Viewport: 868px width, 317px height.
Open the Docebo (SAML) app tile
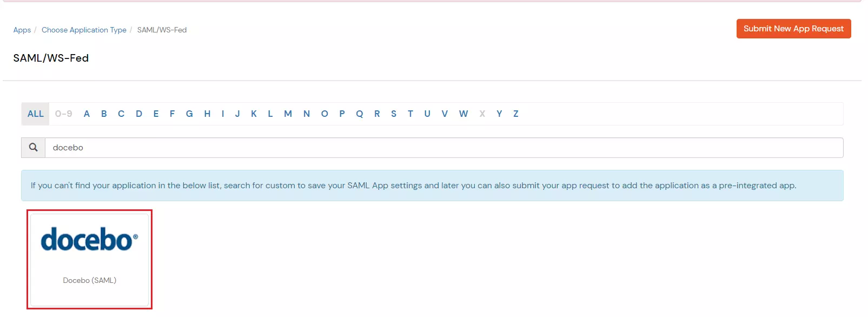coord(90,260)
